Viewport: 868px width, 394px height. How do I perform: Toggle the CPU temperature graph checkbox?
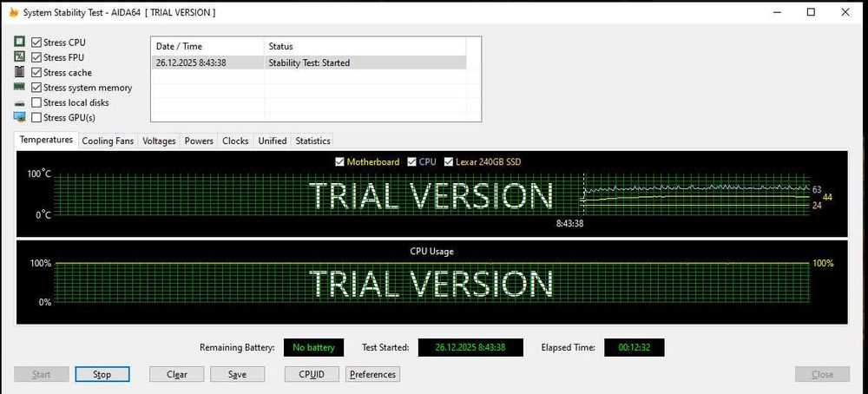[411, 161]
